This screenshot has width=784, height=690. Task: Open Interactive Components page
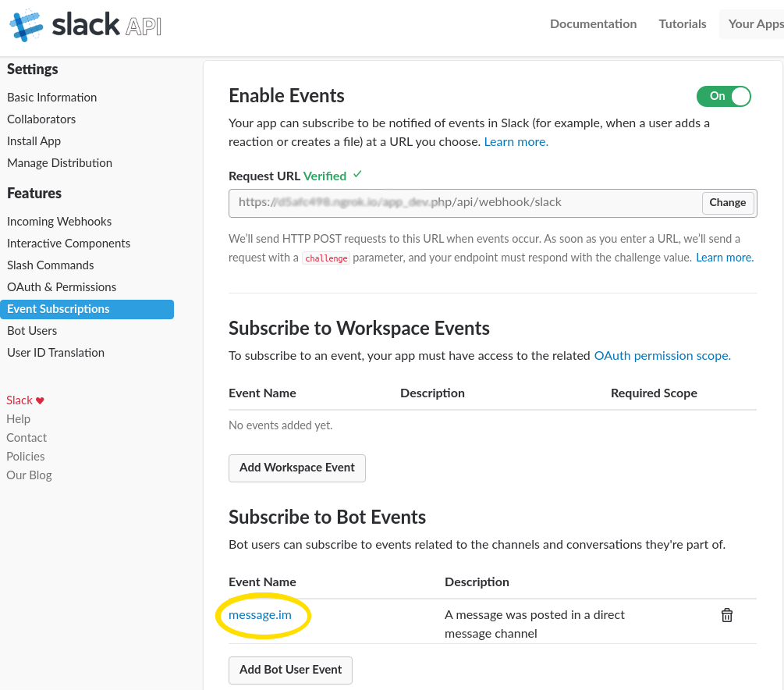pyautogui.click(x=69, y=244)
